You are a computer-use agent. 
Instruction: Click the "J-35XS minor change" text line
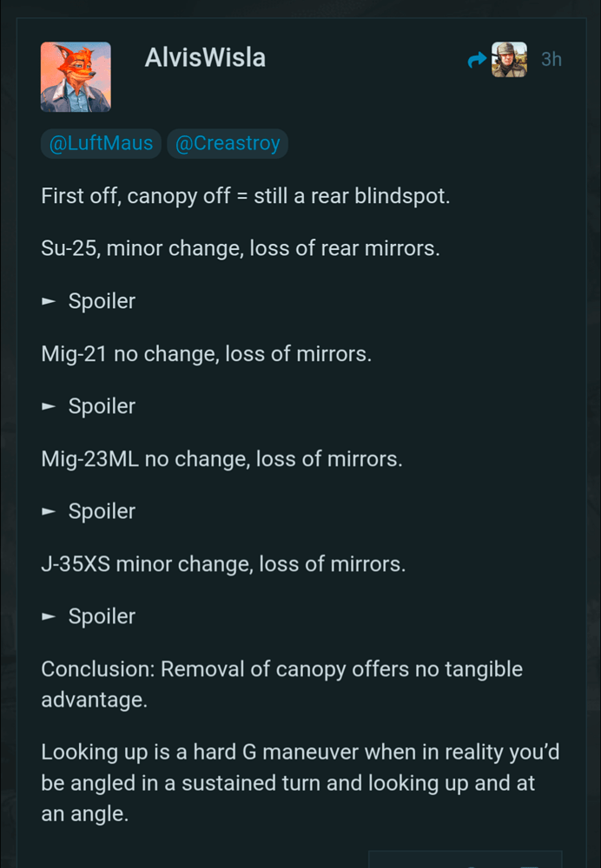coord(223,564)
